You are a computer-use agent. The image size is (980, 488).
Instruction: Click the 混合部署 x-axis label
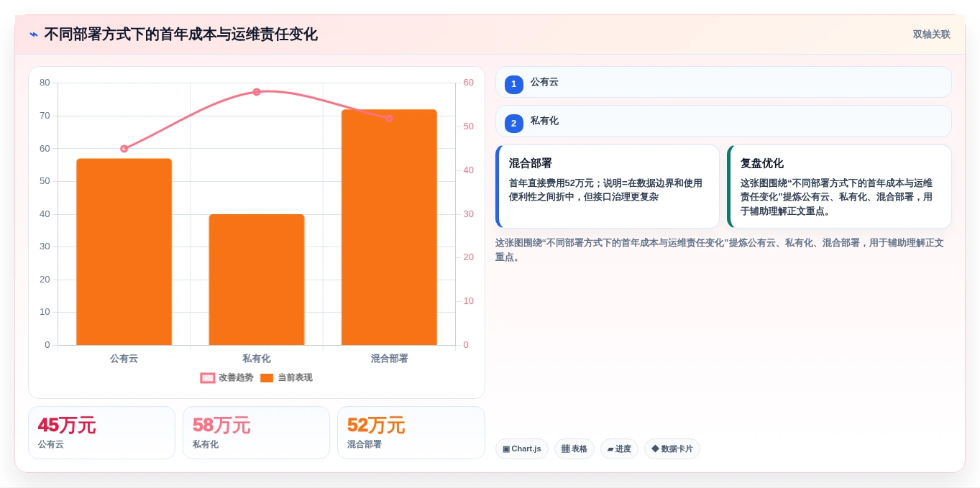[389, 358]
